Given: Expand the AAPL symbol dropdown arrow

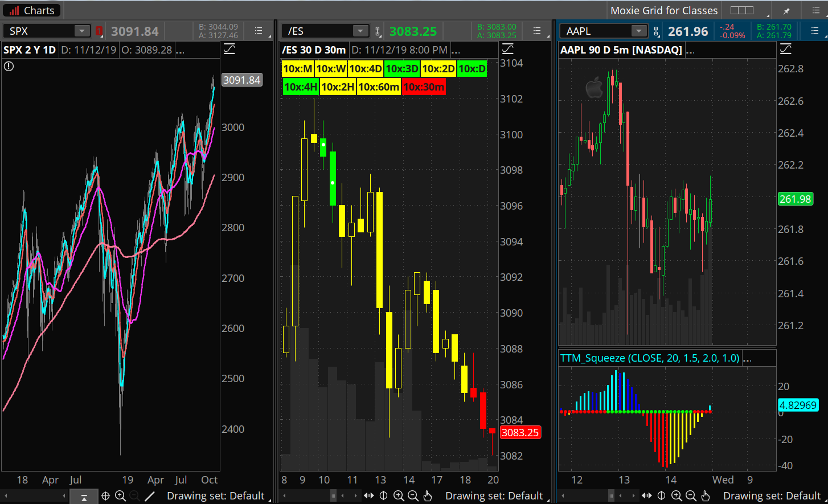Looking at the screenshot, I should 639,31.
